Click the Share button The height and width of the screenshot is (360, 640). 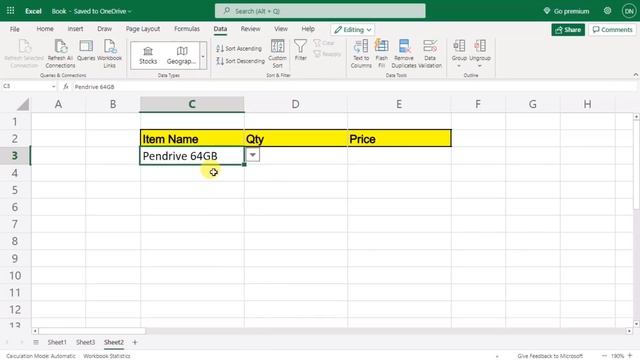[x=568, y=29]
